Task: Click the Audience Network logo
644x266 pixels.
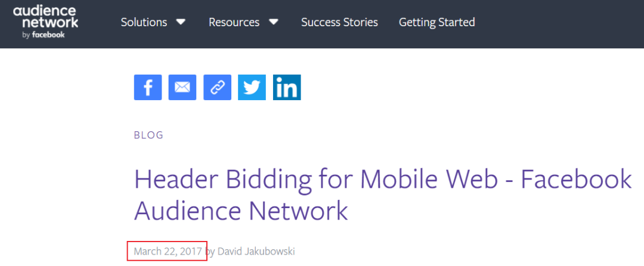Action: click(x=45, y=17)
